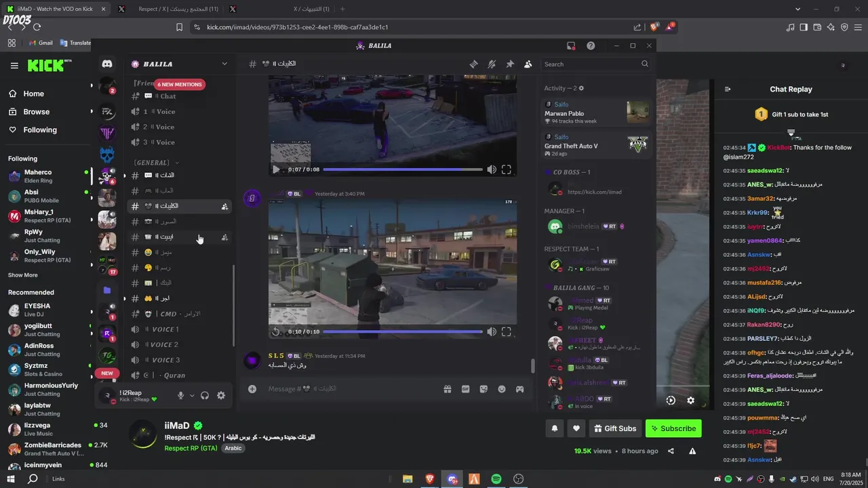Join the 3 Voice channel
Viewport: 868px width, 488px height.
click(180, 142)
